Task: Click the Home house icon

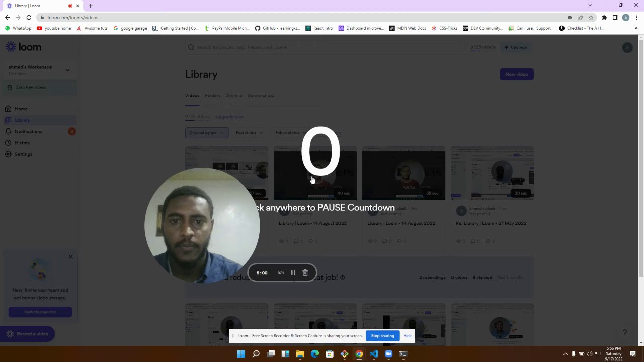Action: coord(8,109)
